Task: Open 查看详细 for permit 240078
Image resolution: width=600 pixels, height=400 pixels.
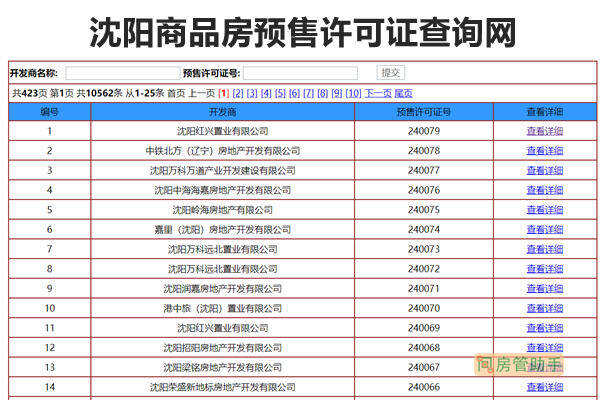Action: (x=545, y=151)
